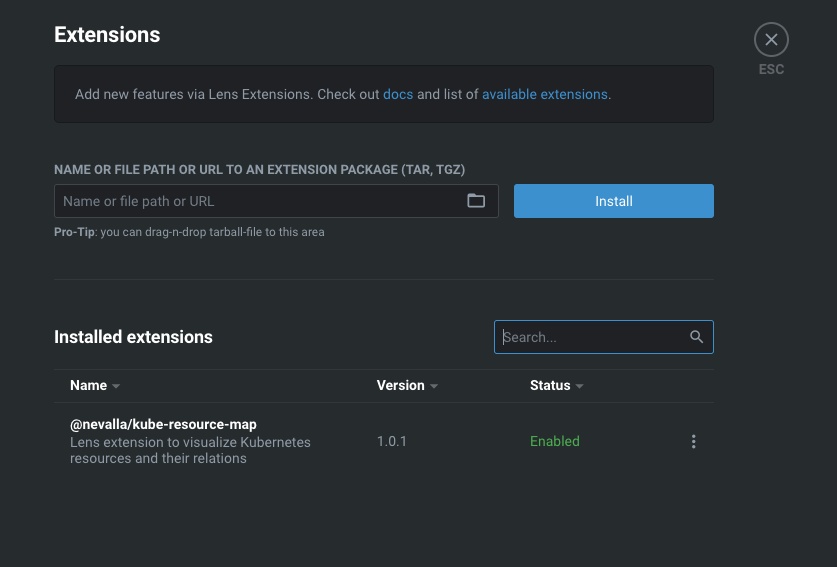Viewport: 837px width, 567px height.
Task: Click the ESC label under close icon
Action: coord(771,69)
